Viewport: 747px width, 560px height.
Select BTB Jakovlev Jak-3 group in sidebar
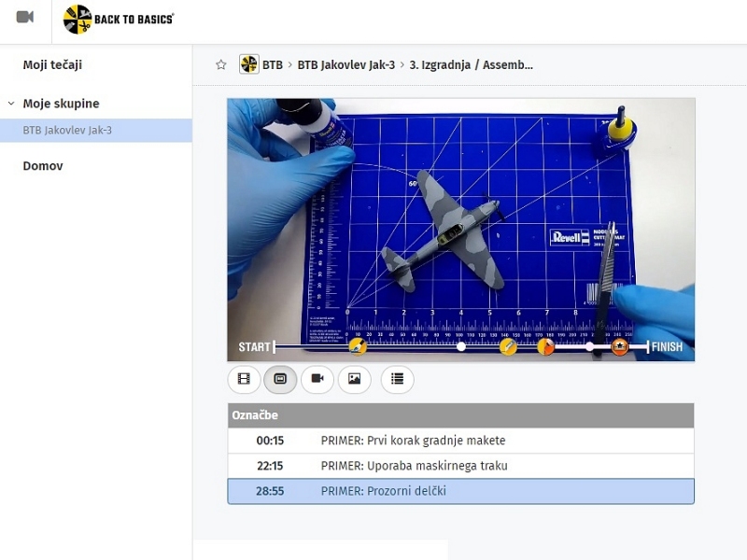point(67,131)
